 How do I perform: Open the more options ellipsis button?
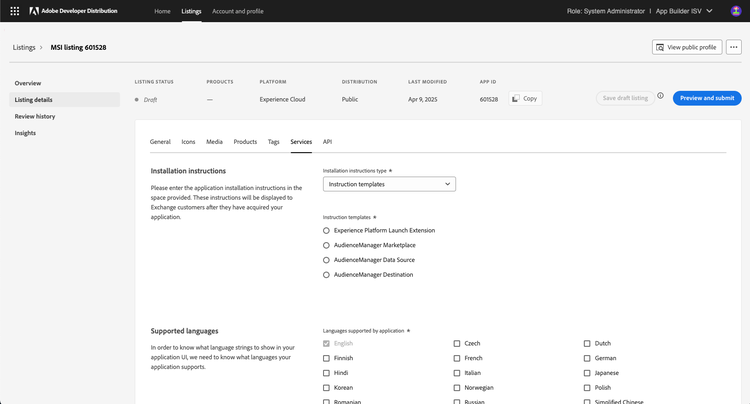coord(734,47)
